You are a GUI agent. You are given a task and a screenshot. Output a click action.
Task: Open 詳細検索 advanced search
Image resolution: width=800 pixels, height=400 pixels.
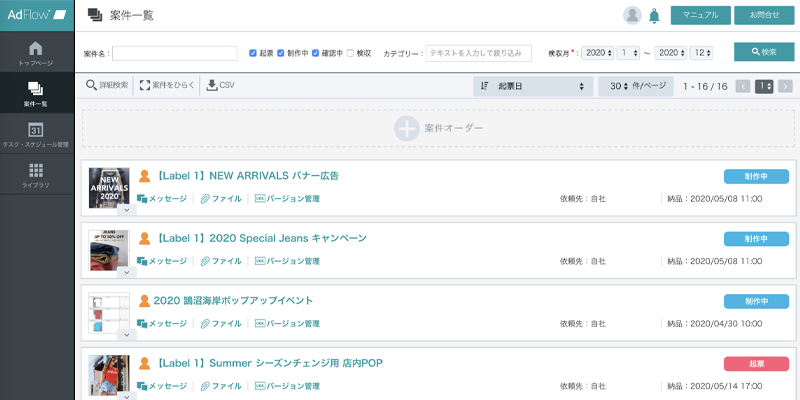click(x=107, y=86)
